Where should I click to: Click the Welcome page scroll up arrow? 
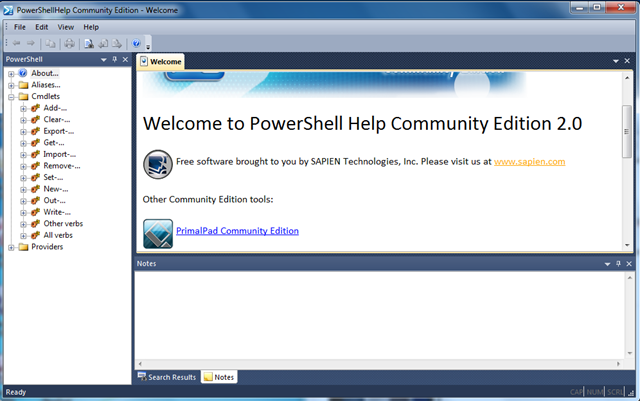(627, 77)
